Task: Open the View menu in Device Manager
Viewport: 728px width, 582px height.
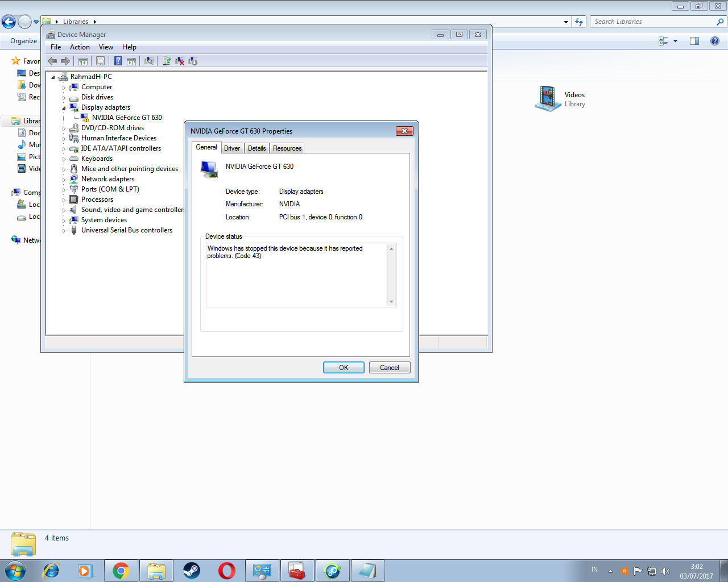Action: [106, 47]
